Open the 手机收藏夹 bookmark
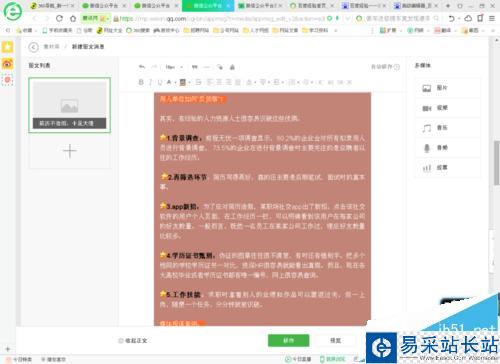Image resolution: width=500 pixels, height=364 pixels. pyautogui.click(x=57, y=30)
